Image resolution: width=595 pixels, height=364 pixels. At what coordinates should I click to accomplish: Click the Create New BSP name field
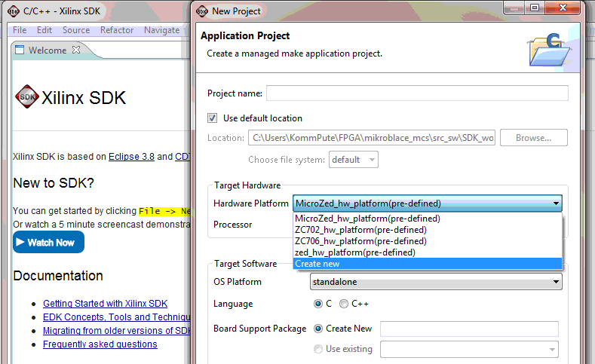[x=469, y=329]
